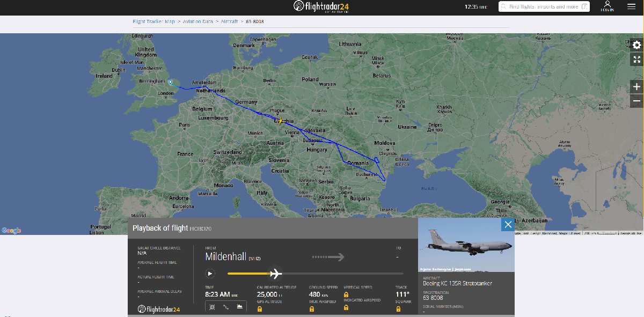Open the UTC time setting
Screen dimensions: 644x317
(x=475, y=6)
